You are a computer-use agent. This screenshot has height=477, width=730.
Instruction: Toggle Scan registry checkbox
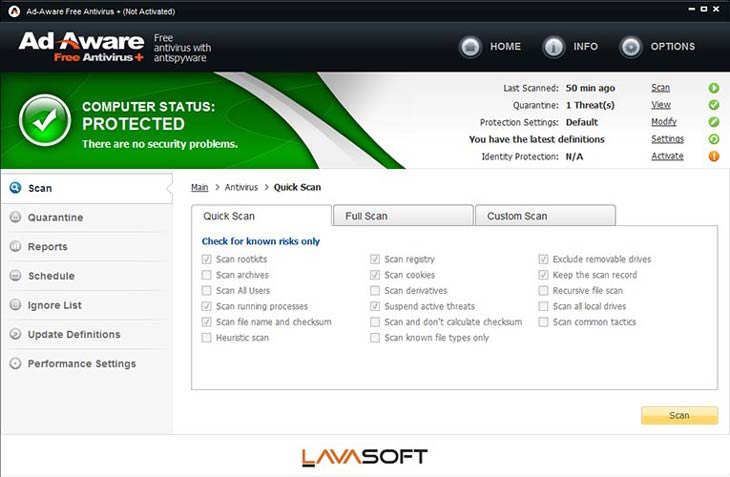click(375, 259)
